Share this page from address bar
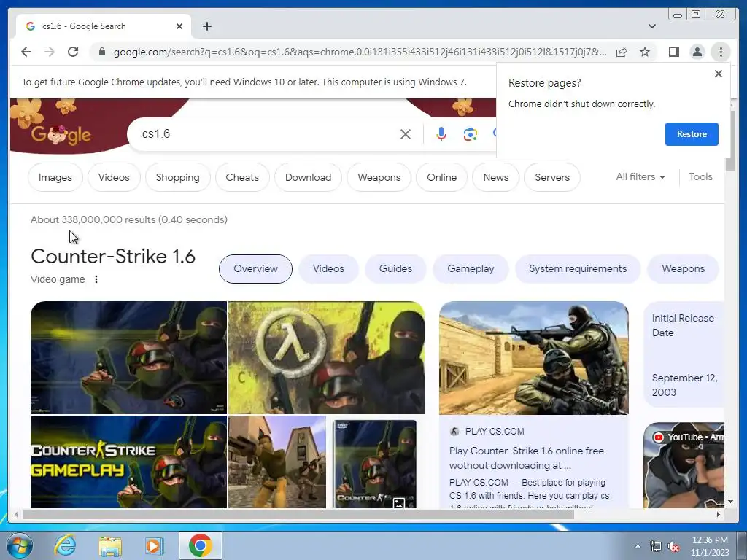The image size is (747, 560). [x=622, y=52]
